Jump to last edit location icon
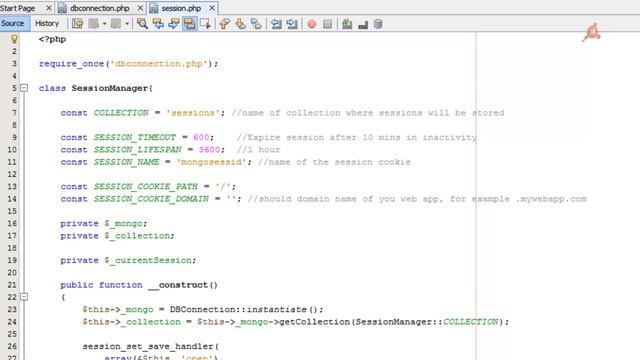The width and height of the screenshot is (640, 360). (77, 24)
